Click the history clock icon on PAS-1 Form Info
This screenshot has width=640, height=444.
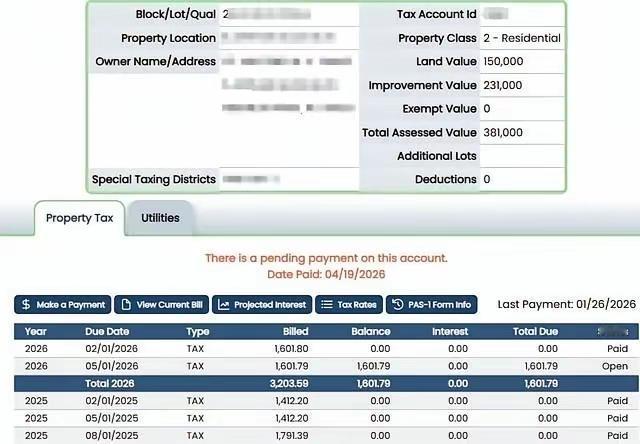click(398, 304)
